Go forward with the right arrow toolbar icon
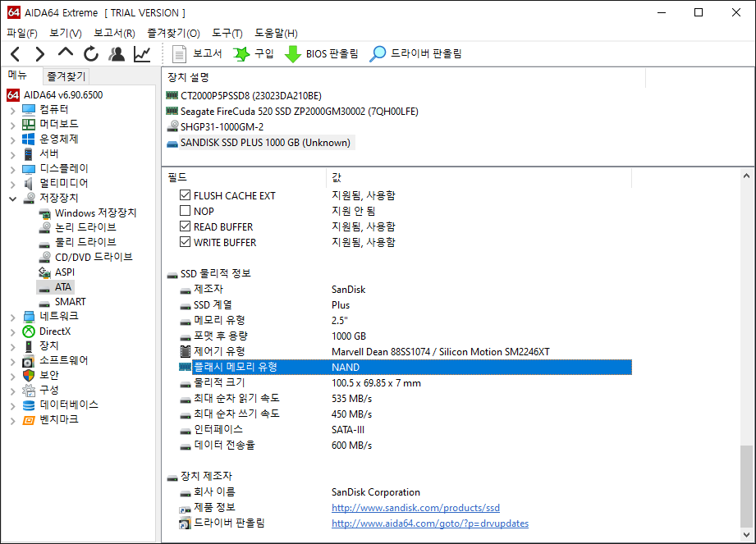 tap(40, 54)
